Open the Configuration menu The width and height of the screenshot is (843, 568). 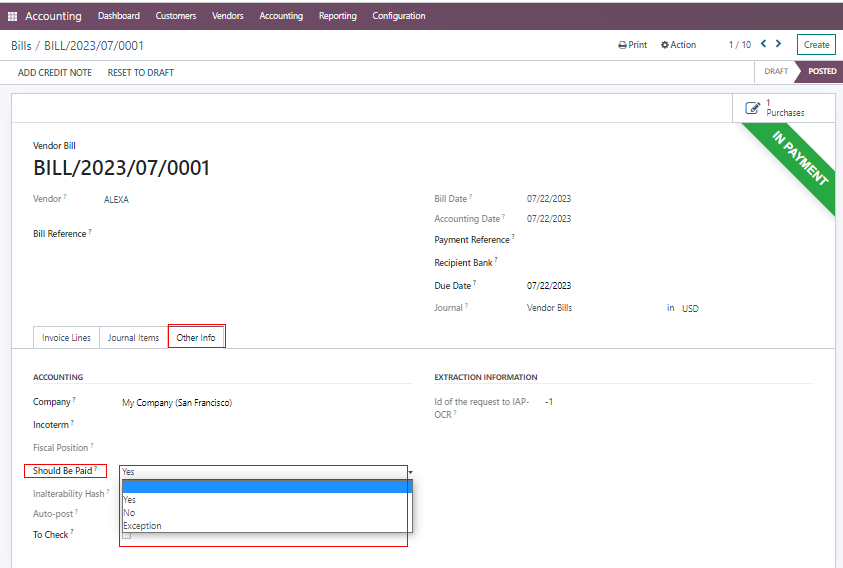(x=398, y=16)
